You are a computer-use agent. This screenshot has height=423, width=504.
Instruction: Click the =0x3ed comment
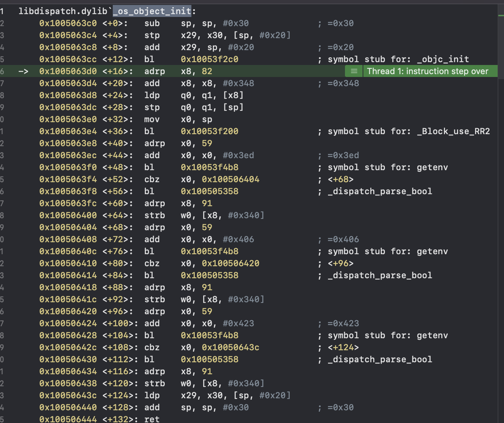(x=343, y=155)
